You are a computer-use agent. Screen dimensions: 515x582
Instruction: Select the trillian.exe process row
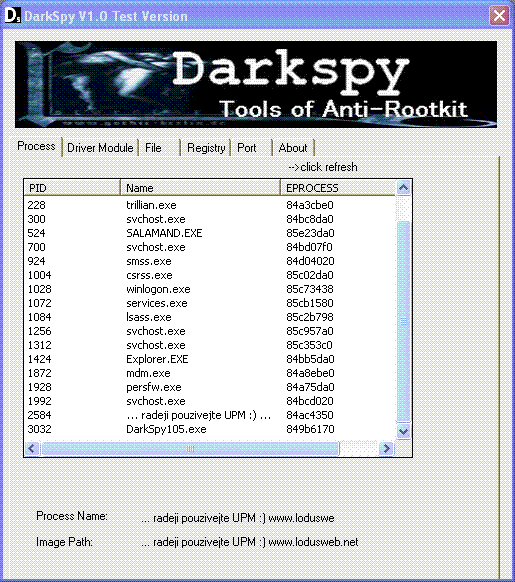209,205
